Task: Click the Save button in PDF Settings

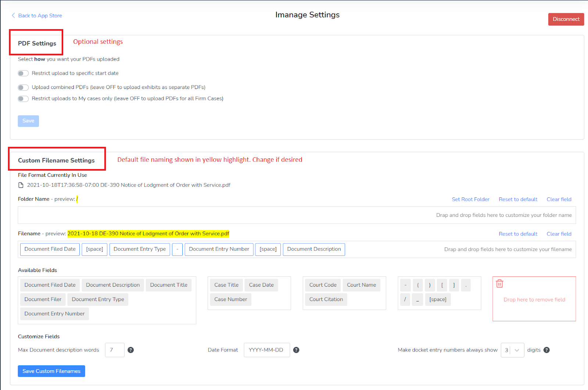Action: tap(28, 121)
